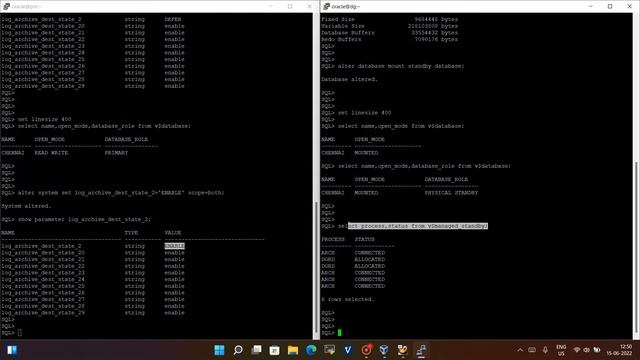The height and width of the screenshot is (360, 640).
Task: Open taskbar Search magnifier
Action: coord(238,350)
